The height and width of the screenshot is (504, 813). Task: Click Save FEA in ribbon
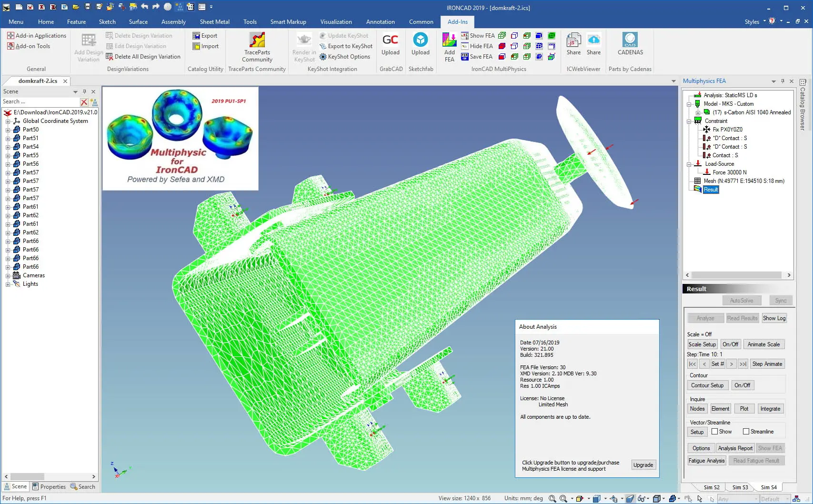[477, 57]
